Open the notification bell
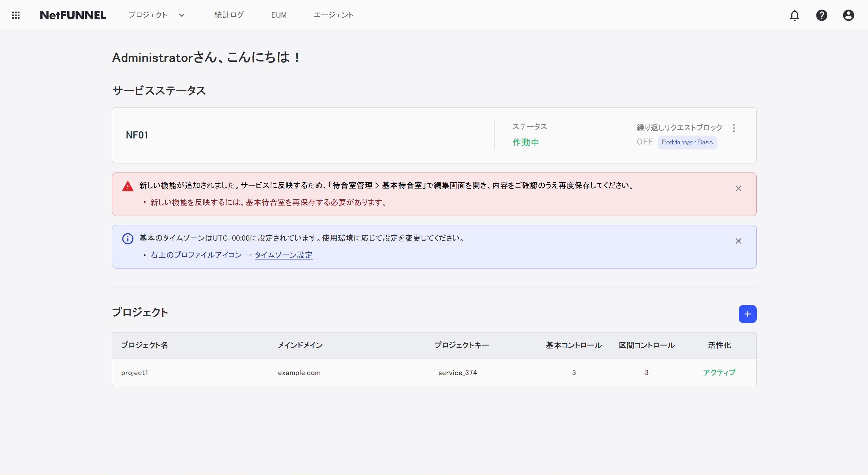This screenshot has height=475, width=868. pos(795,15)
